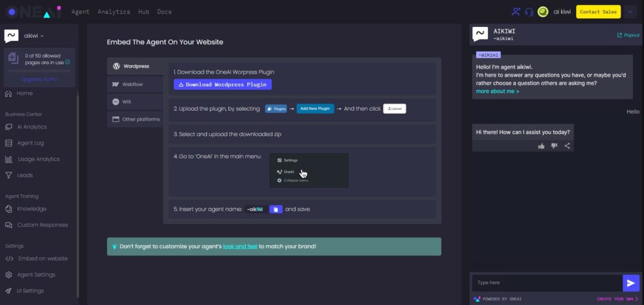
Task: Click the ~aikiwi agent name field
Action: click(x=257, y=209)
